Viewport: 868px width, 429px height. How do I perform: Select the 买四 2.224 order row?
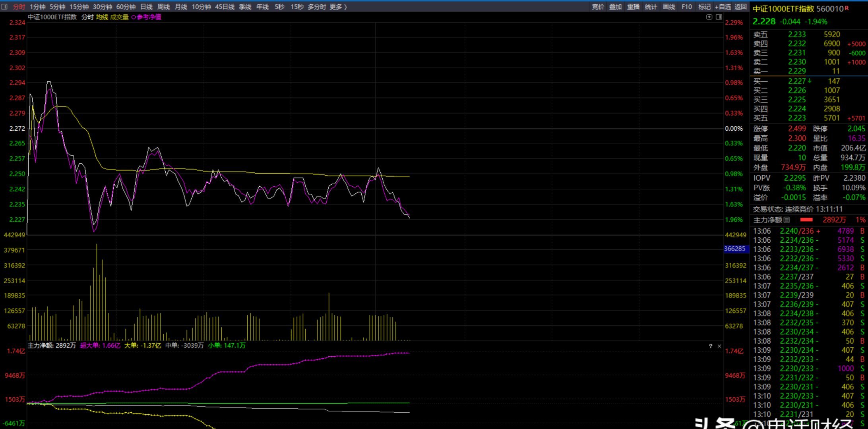pyautogui.click(x=809, y=108)
